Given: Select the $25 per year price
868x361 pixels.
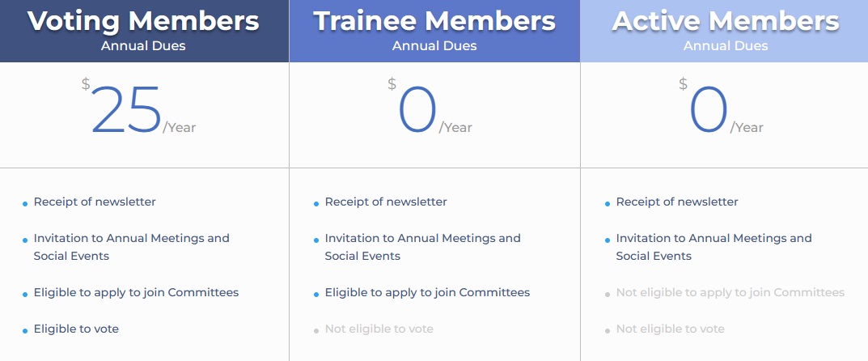Looking at the screenshot, I should [x=127, y=110].
